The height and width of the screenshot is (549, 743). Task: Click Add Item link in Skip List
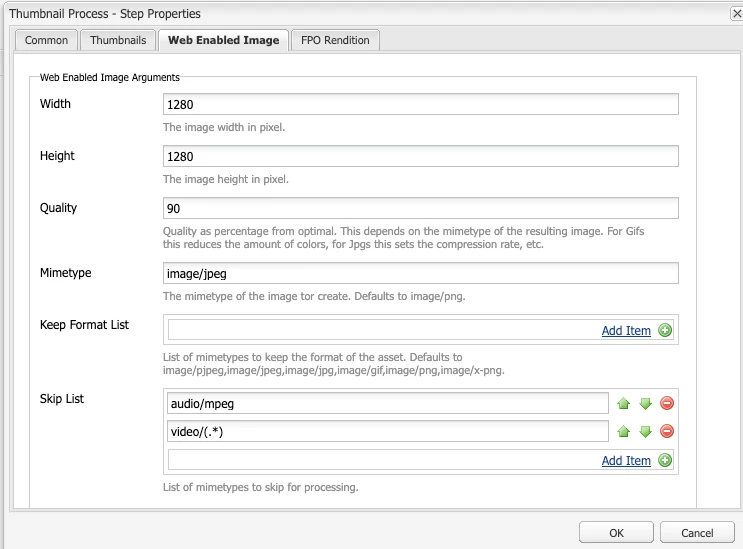[x=626, y=460]
